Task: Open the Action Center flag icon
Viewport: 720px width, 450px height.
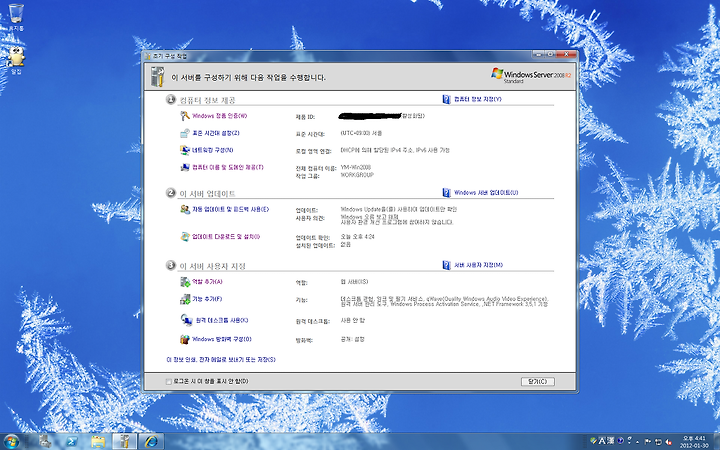Action: (x=648, y=442)
